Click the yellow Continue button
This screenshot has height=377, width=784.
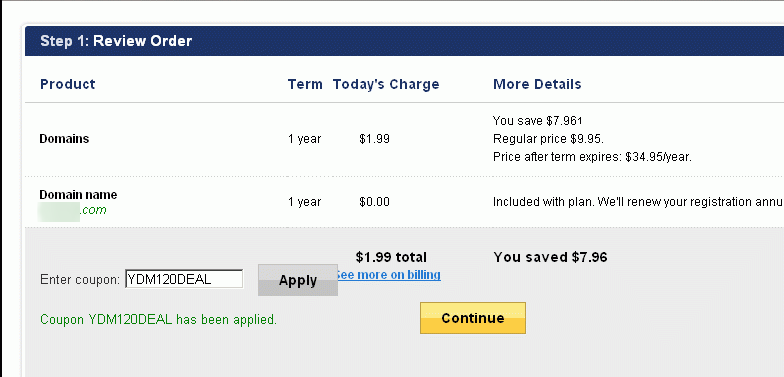[x=472, y=318]
